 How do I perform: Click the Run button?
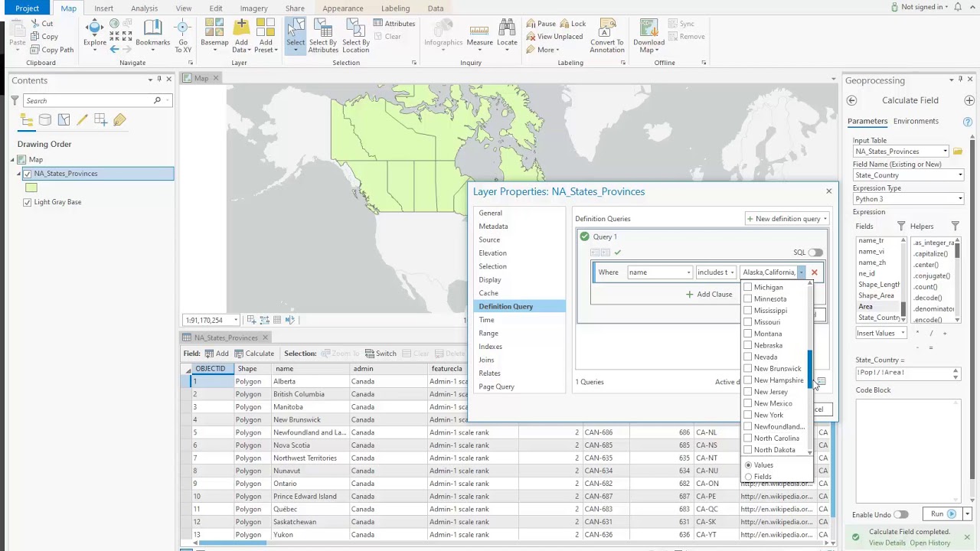943,514
